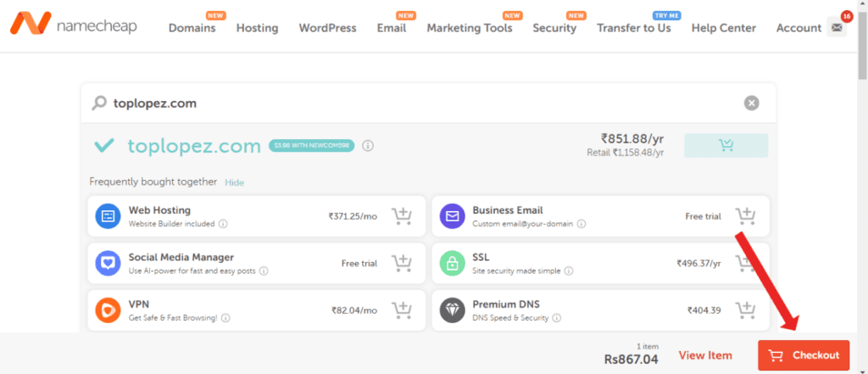Click the page vertical scrollbar
This screenshot has height=374, width=868.
[862, 187]
